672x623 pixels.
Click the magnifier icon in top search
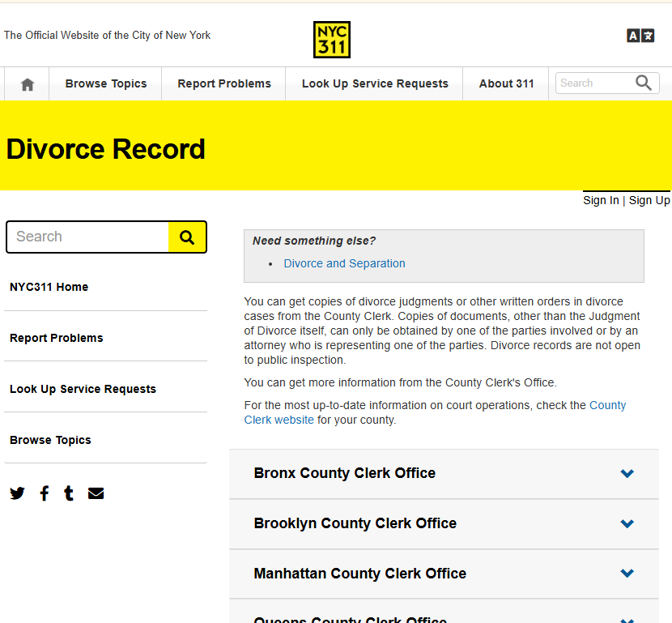644,83
